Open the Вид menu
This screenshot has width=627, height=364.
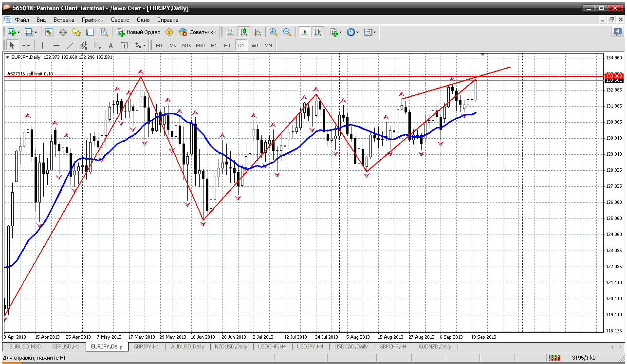[41, 20]
